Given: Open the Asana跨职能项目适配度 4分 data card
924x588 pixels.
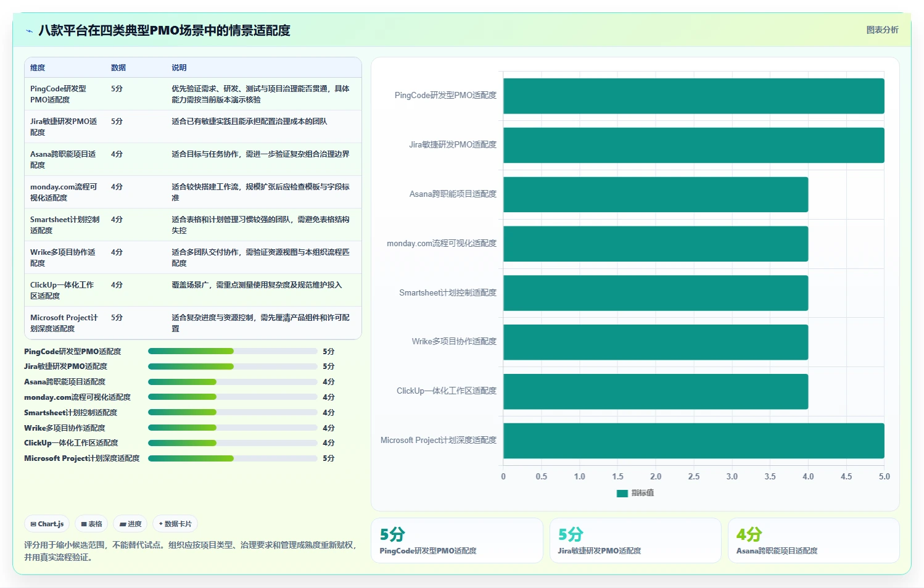Looking at the screenshot, I should tap(814, 540).
